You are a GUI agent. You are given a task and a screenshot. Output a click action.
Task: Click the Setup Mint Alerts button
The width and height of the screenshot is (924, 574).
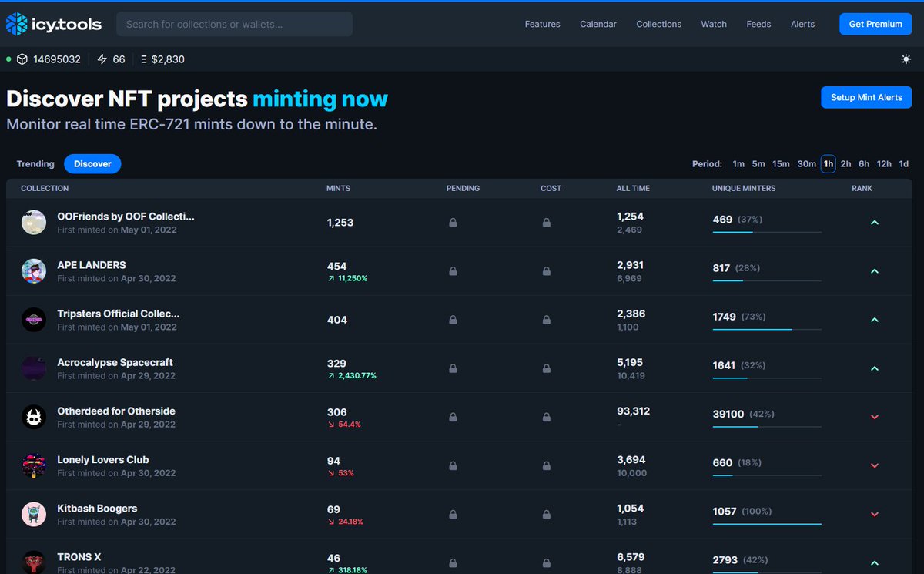point(866,97)
